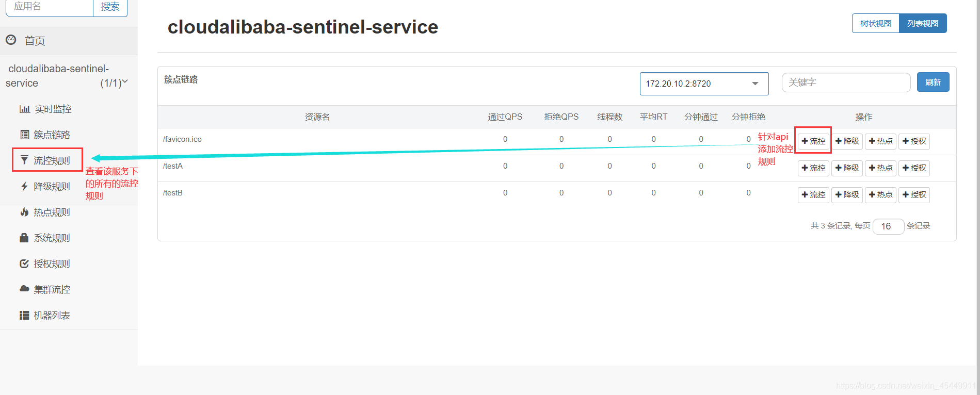Click the /testB resource name
This screenshot has width=980, height=395.
pos(173,193)
